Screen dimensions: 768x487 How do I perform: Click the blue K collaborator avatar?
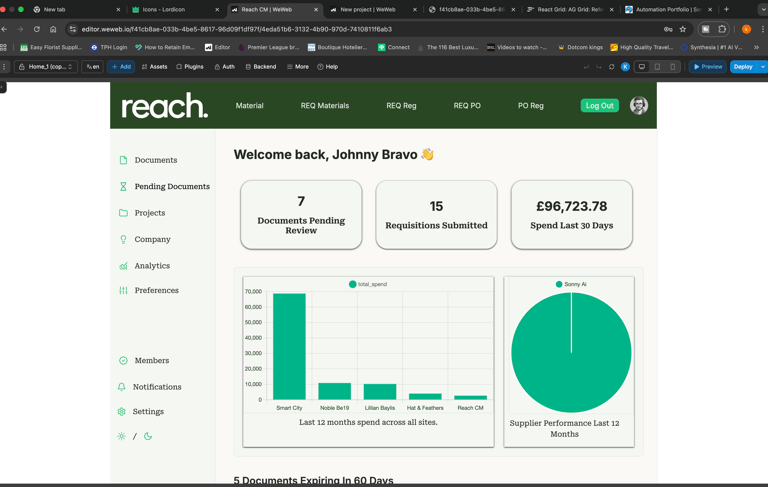(625, 67)
